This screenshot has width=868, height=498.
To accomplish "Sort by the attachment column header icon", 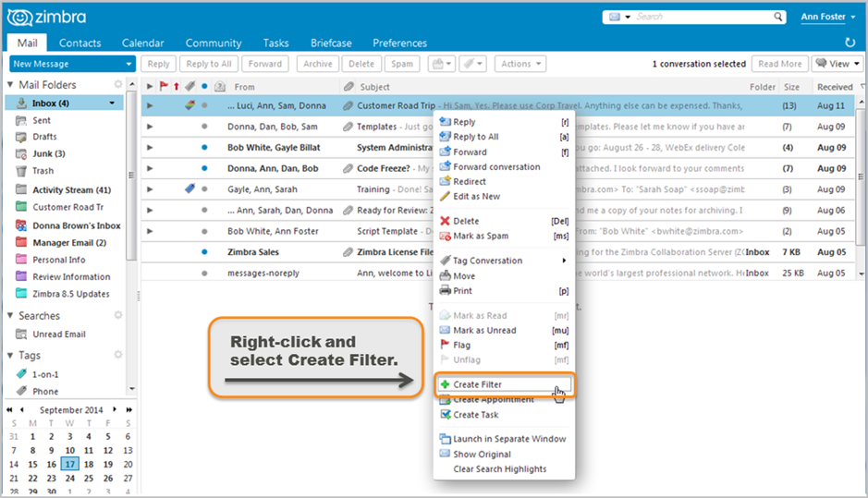I will coord(348,86).
